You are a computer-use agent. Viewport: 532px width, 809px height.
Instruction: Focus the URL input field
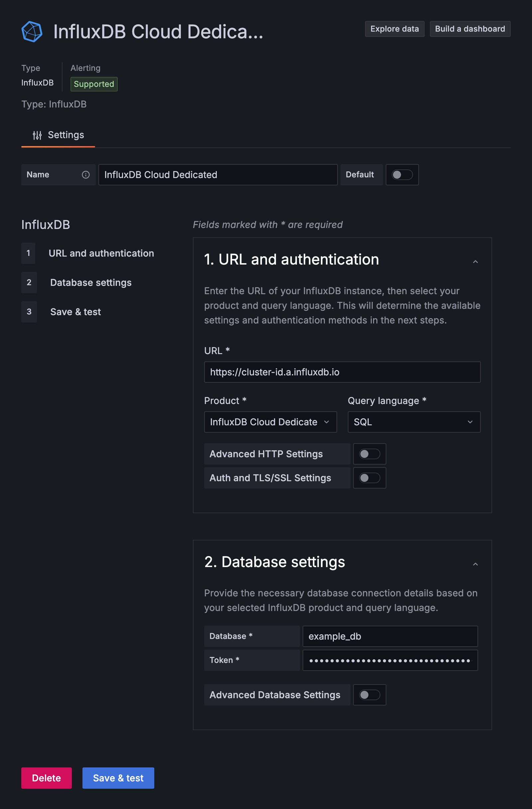(342, 372)
